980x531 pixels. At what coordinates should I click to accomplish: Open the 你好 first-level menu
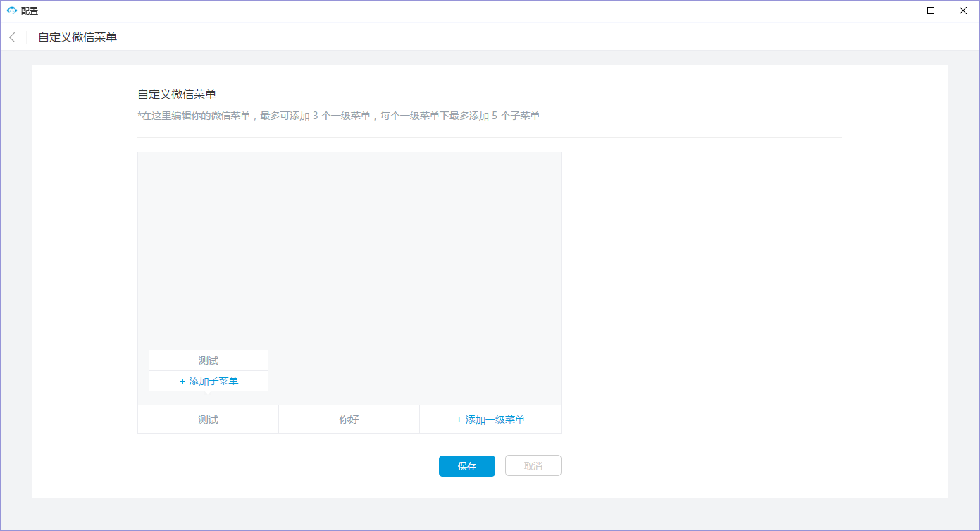point(349,420)
